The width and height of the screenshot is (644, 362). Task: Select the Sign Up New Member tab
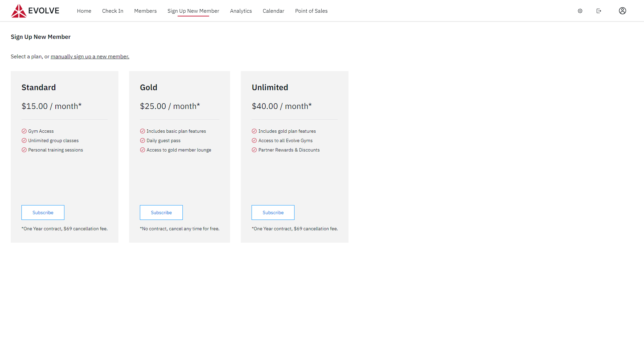193,11
